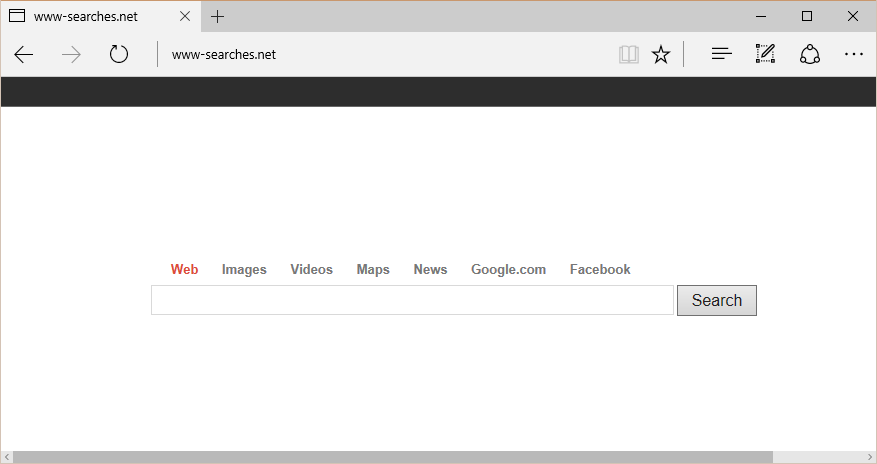Select the www-searches.net tab
The image size is (877, 464).
pos(100,16)
